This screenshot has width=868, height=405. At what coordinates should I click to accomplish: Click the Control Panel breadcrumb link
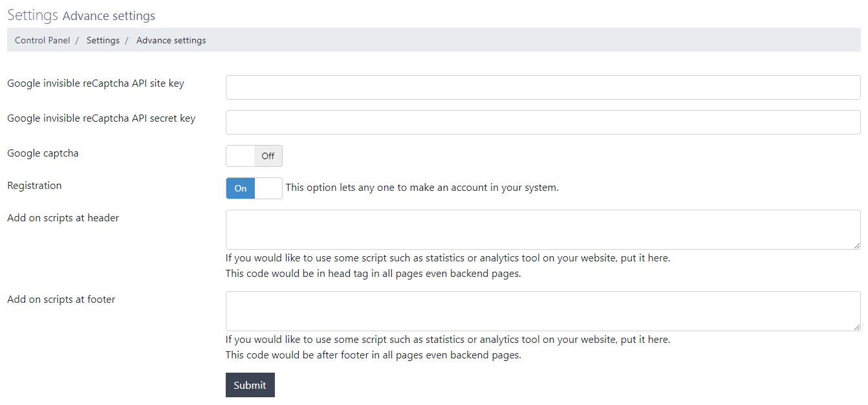coord(42,40)
